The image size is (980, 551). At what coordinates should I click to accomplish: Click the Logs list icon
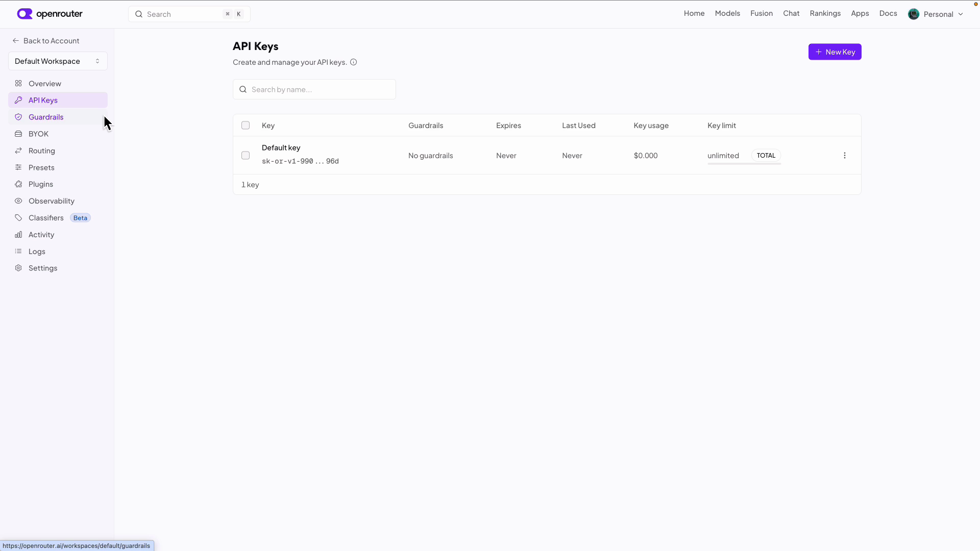click(18, 252)
